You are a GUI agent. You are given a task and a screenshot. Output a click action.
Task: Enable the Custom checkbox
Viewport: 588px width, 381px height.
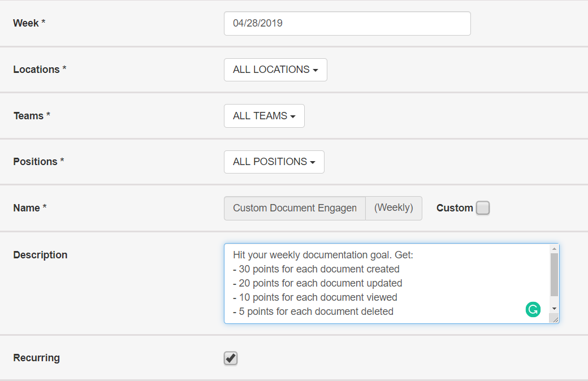tap(483, 208)
